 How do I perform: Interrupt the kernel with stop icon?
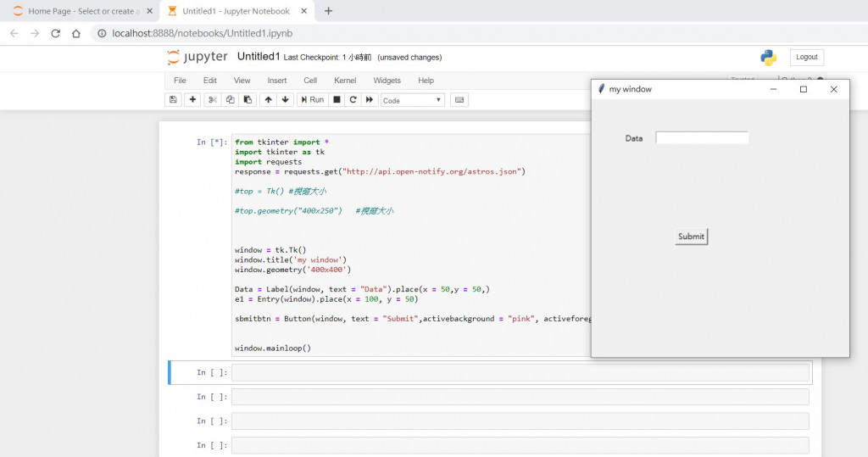pyautogui.click(x=337, y=100)
